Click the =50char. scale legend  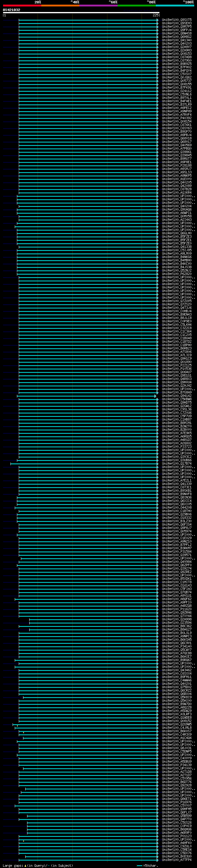tap(147, 865)
